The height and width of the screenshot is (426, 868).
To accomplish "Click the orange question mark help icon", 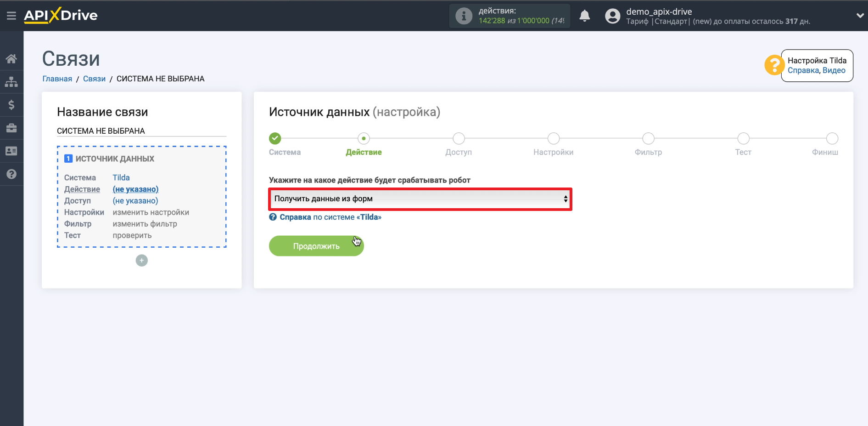I will tap(774, 65).
